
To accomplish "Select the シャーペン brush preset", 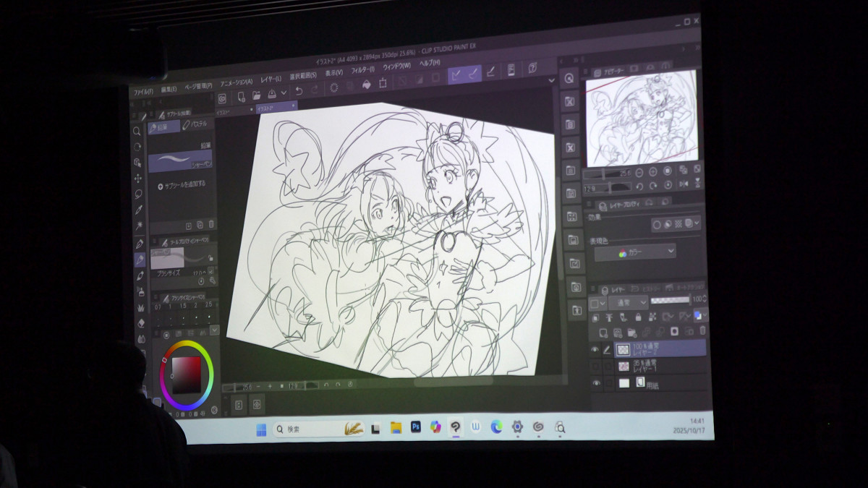I will pyautogui.click(x=180, y=160).
